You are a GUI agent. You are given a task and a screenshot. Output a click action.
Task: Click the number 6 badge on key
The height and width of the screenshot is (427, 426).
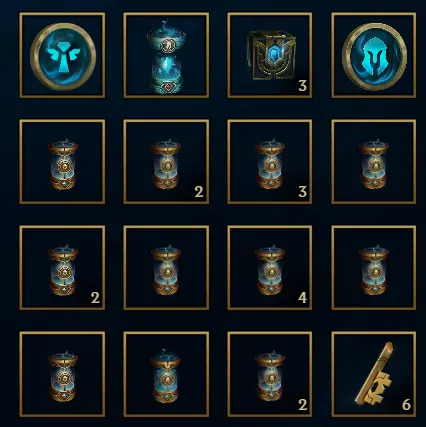coord(406,405)
